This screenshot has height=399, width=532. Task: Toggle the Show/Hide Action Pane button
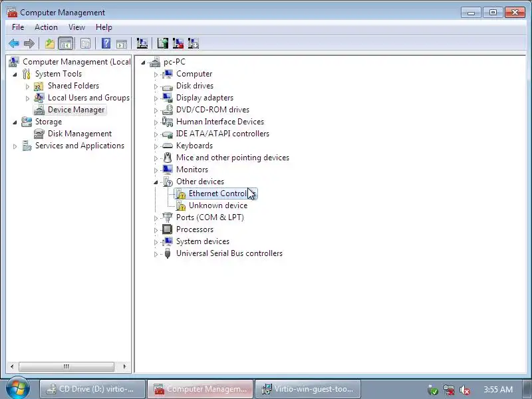122,43
